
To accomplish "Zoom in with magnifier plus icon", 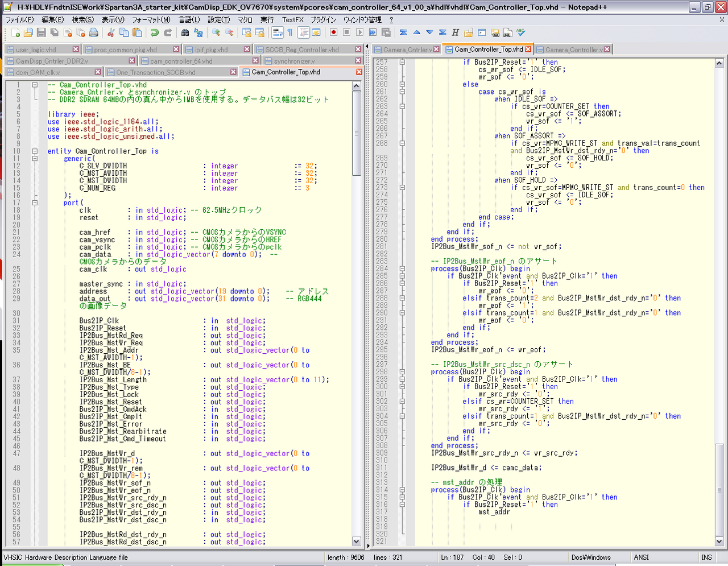I will coord(216,32).
